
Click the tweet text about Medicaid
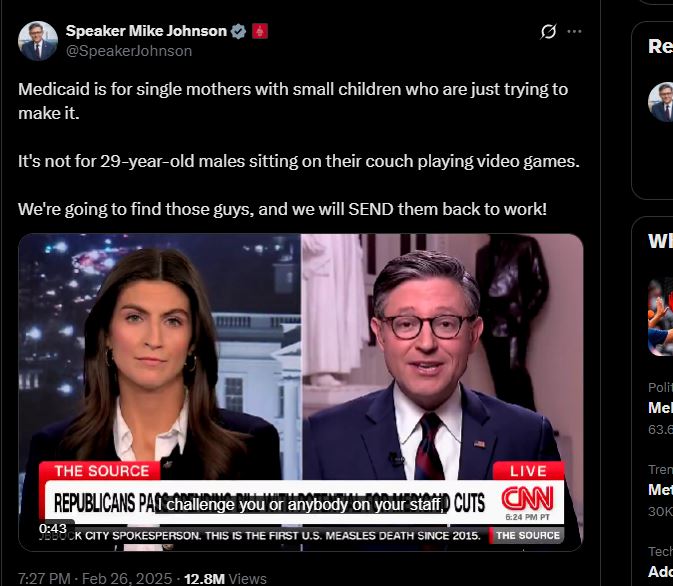click(x=299, y=149)
